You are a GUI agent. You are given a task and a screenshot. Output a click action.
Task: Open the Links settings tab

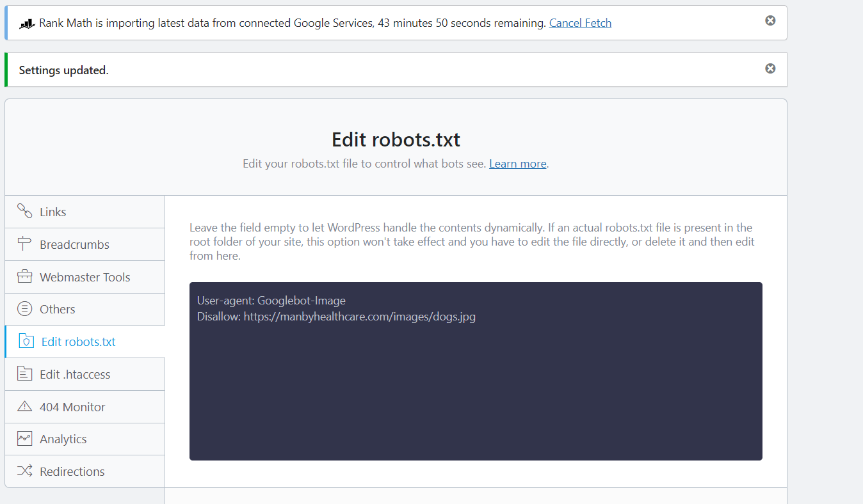pyautogui.click(x=85, y=212)
